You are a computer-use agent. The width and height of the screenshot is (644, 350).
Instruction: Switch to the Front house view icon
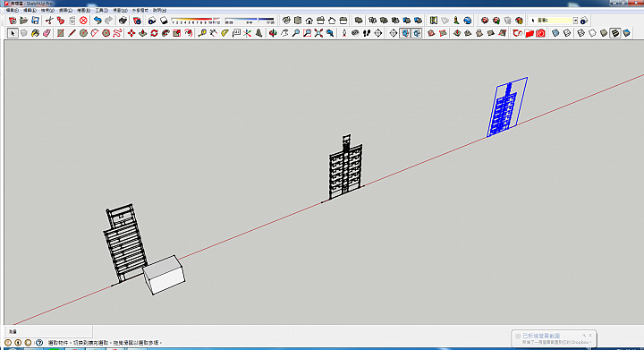click(309, 20)
